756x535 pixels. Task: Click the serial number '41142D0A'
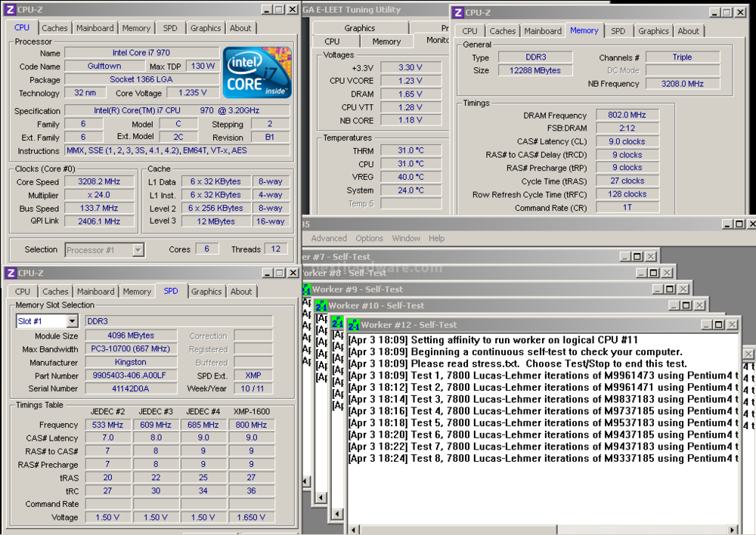[x=131, y=388]
